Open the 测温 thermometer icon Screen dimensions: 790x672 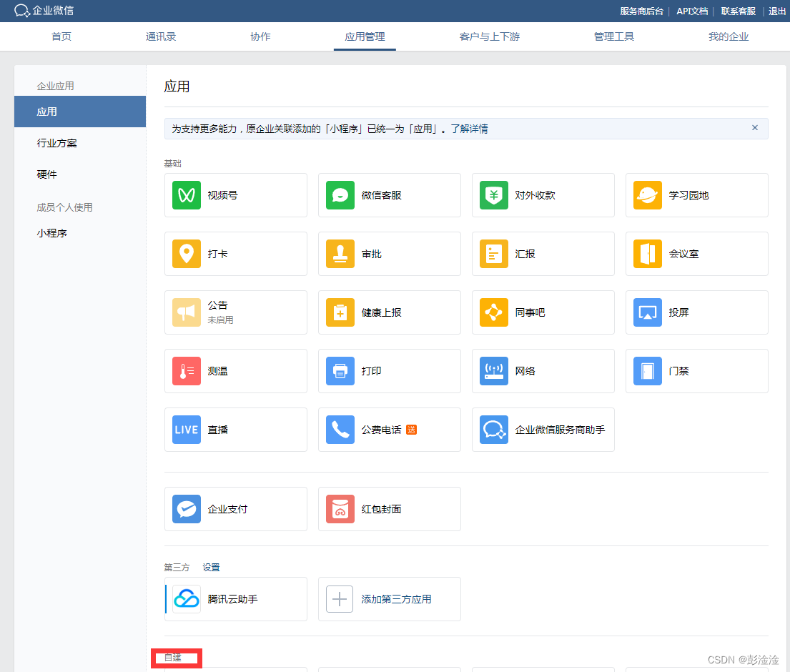tap(187, 371)
